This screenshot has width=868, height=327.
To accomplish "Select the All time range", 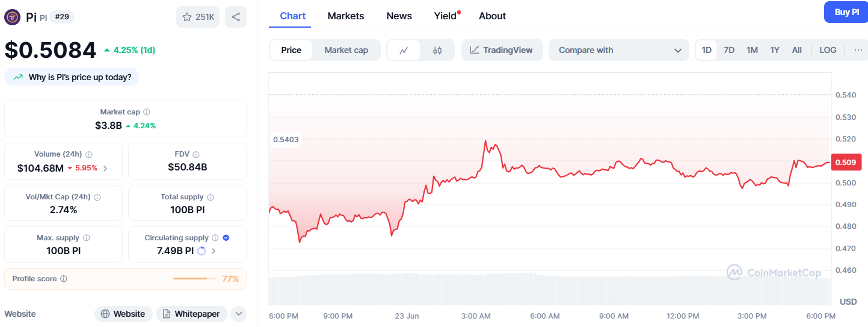I will point(797,50).
